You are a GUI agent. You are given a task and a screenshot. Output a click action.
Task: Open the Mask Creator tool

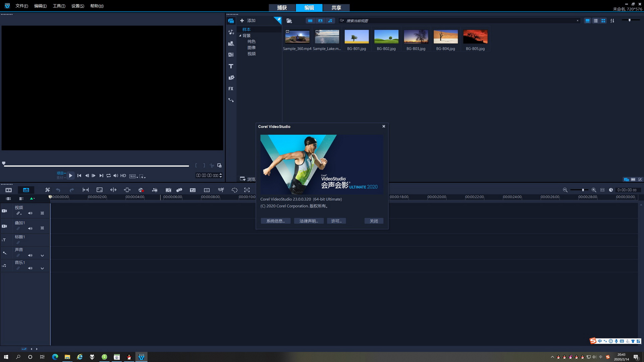(234, 190)
